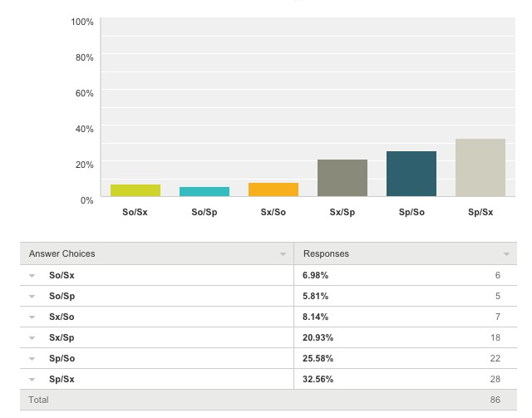Expand the So/Sp row arrow
This screenshot has width=532, height=418.
pos(32,296)
